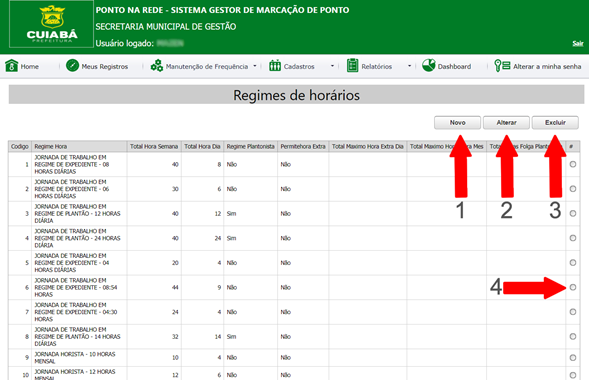This screenshot has width=589, height=380.
Task: Click the Relatórios clipboard icon
Action: (x=352, y=66)
